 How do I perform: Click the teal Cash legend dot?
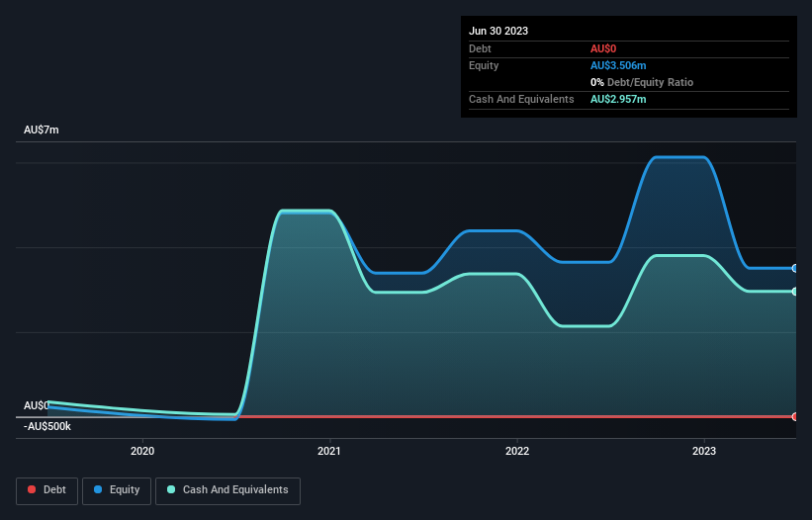[x=171, y=489]
